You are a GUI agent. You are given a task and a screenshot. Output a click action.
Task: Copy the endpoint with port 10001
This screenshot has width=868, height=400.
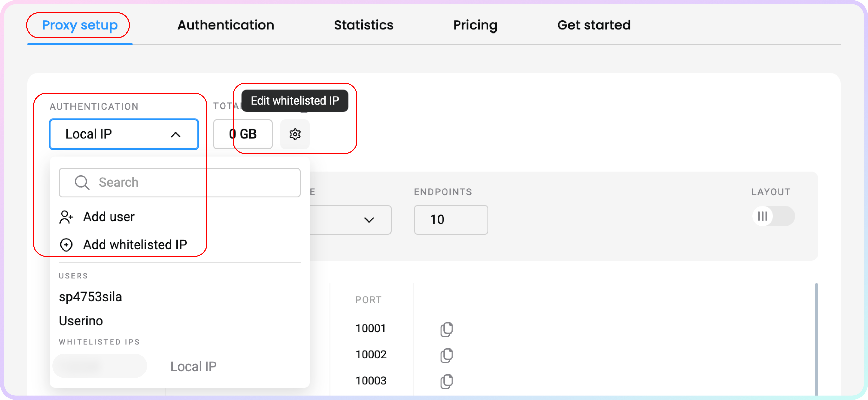tap(447, 329)
